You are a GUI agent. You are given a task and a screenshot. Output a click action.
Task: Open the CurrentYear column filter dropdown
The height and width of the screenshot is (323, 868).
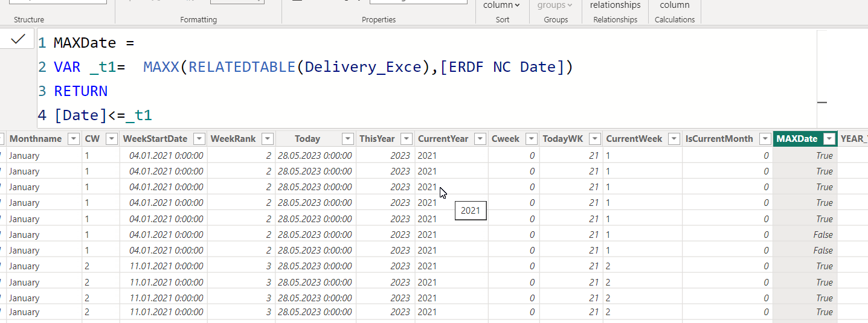480,139
